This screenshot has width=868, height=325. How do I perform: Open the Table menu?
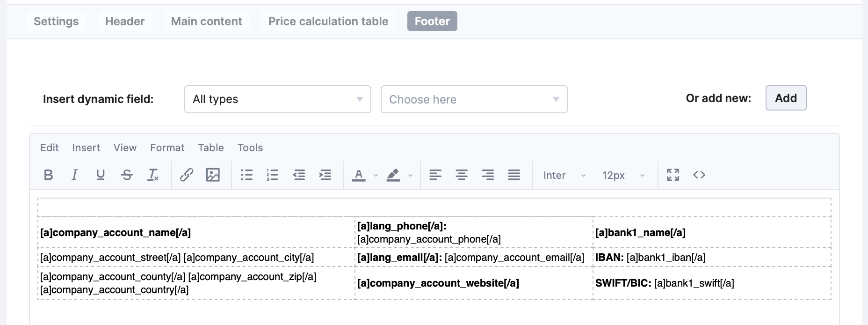click(210, 148)
